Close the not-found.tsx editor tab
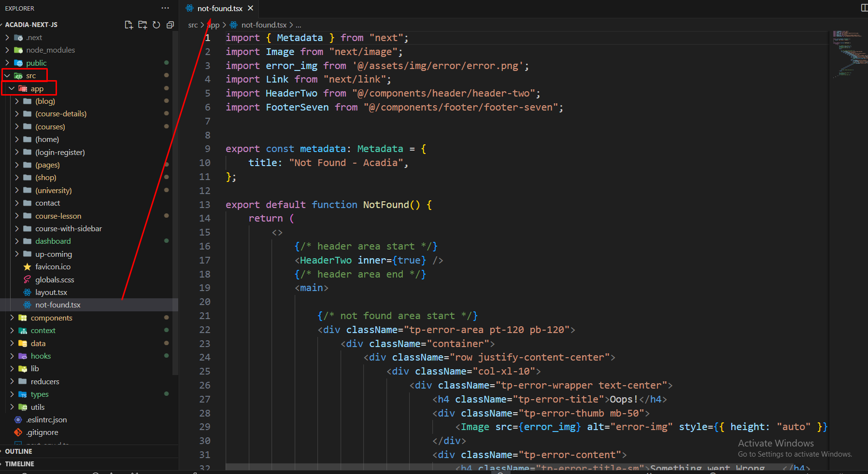Screen dimensions: 868x474 tap(250, 8)
